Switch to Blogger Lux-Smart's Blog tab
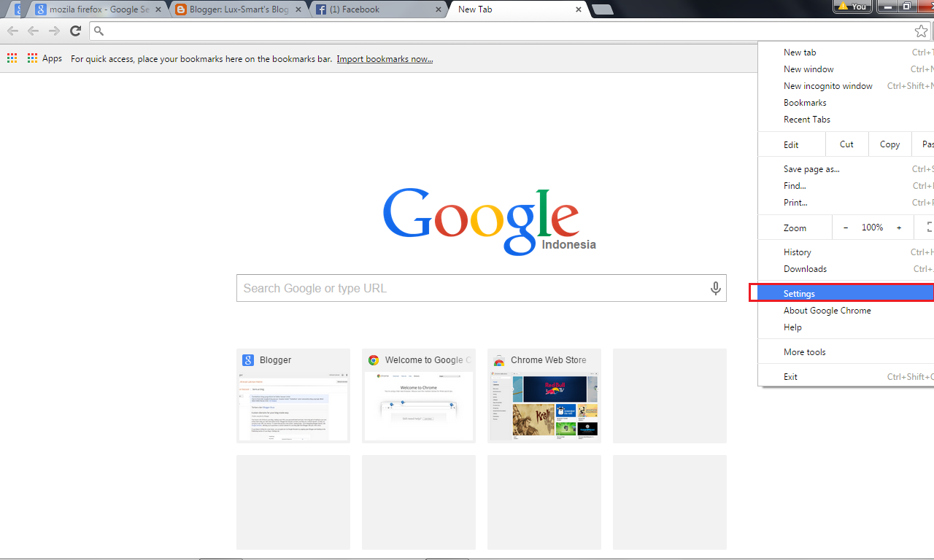The height and width of the screenshot is (560, 934). pos(237,9)
